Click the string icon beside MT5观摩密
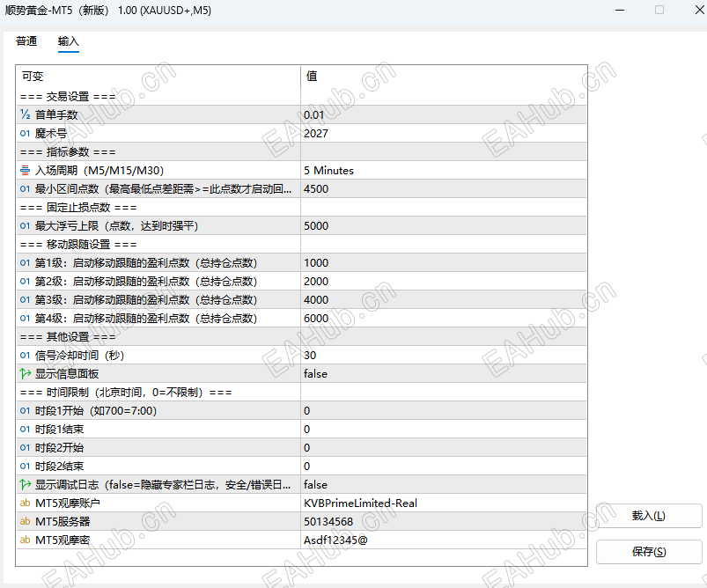This screenshot has height=588, width=707. [26, 540]
